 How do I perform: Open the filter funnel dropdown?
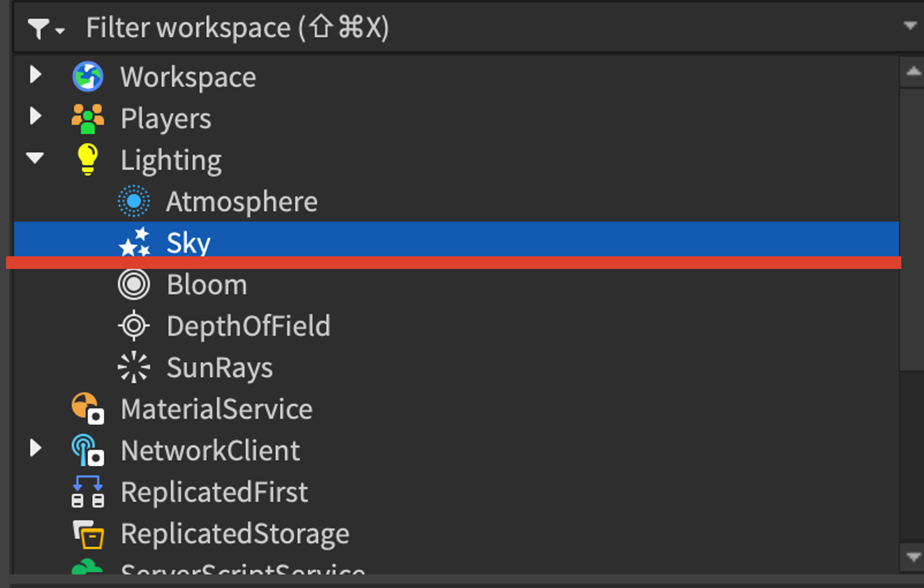click(46, 28)
